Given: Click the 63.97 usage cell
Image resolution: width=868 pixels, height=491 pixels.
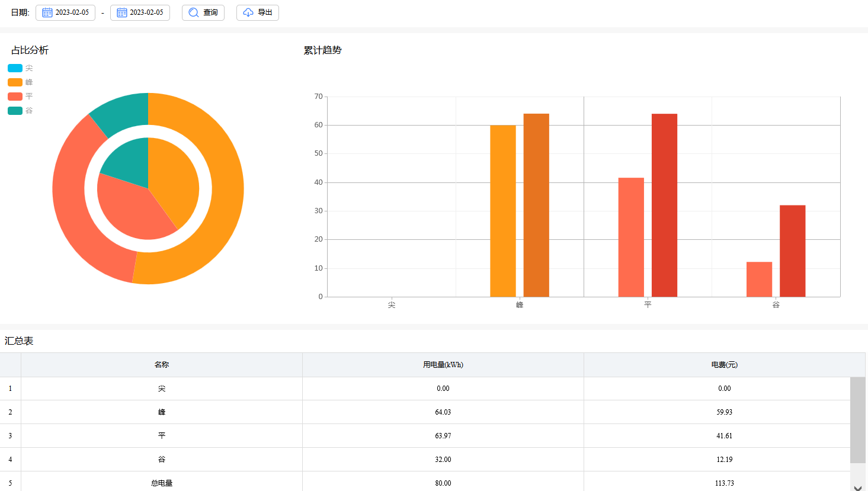Looking at the screenshot, I should pos(443,436).
